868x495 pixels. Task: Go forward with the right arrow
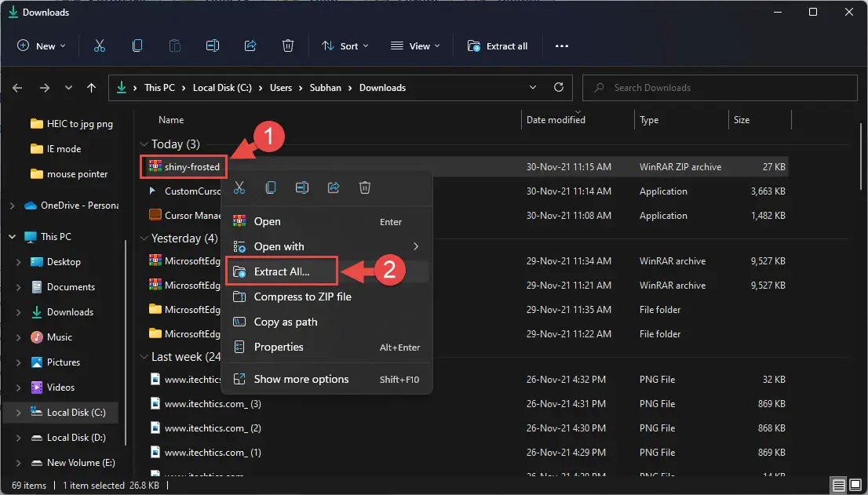click(44, 88)
